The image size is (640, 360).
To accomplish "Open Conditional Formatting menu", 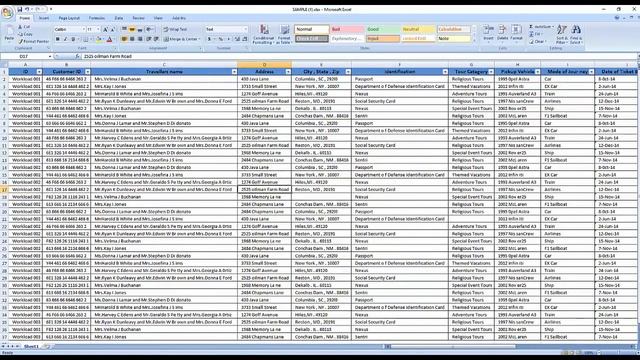I will (x=263, y=34).
